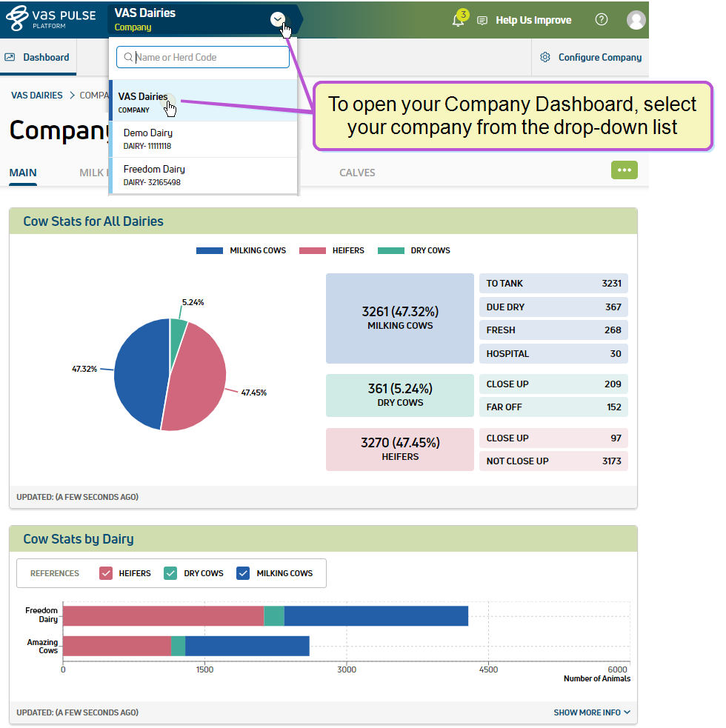Click the 3270 (47.45%) HEIFERS tile
This screenshot has height=728, width=726.
point(400,450)
